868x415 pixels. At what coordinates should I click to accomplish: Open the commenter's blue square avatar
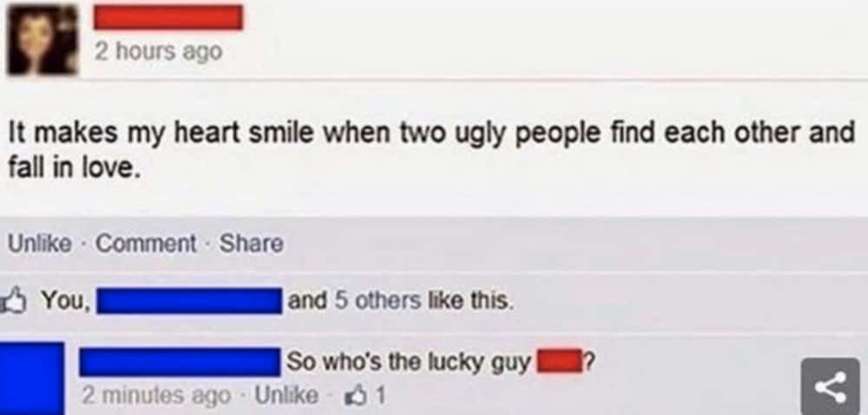(32, 379)
